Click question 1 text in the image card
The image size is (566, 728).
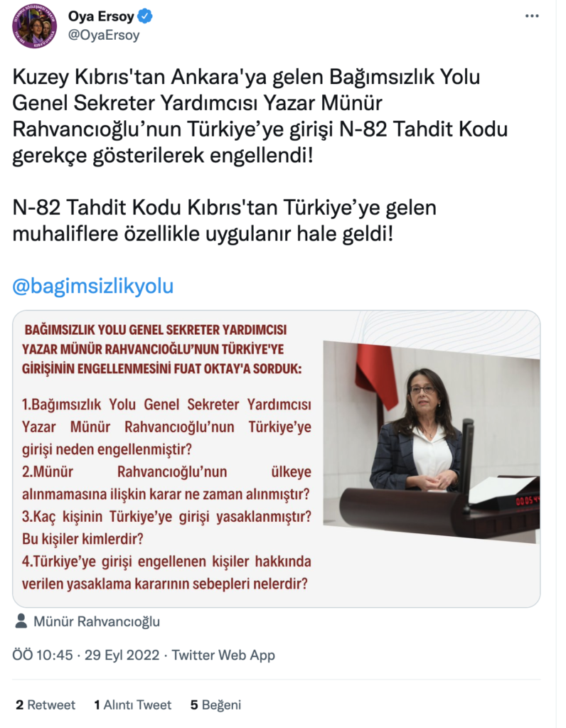click(166, 427)
